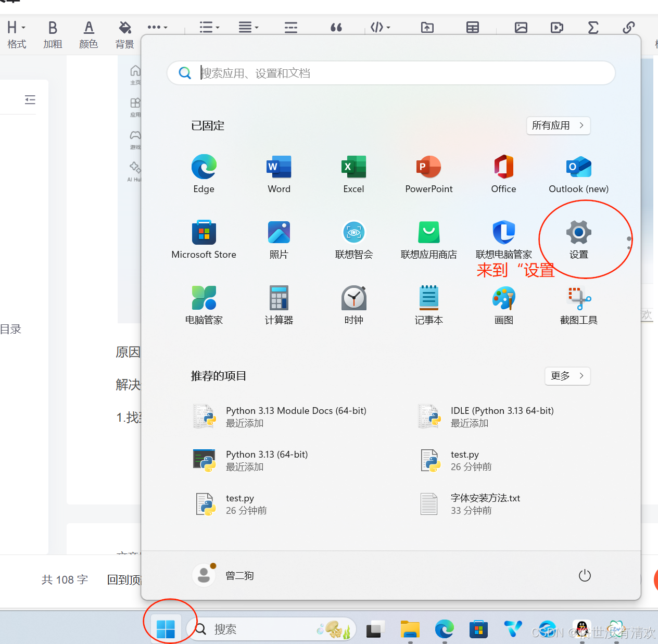Image resolution: width=658 pixels, height=644 pixels.
Task: Open the Office app icon
Action: point(503,174)
